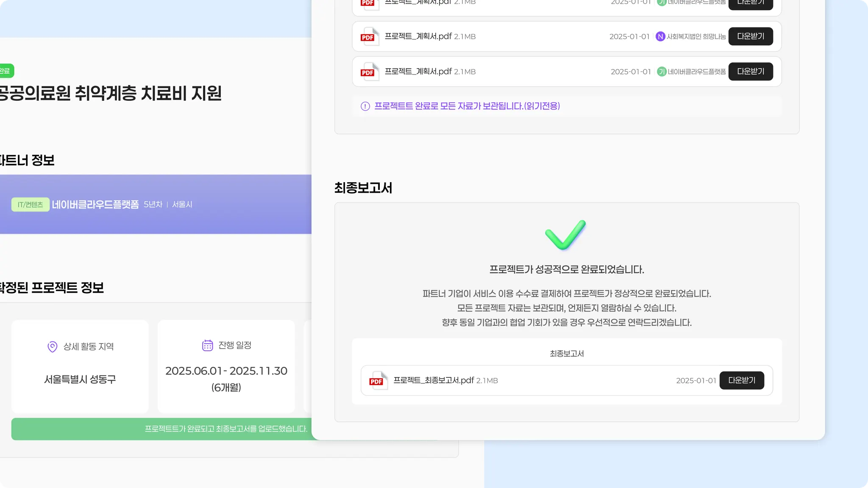868x488 pixels.
Task: Click the green 완료 status badge
Action: pos(6,71)
